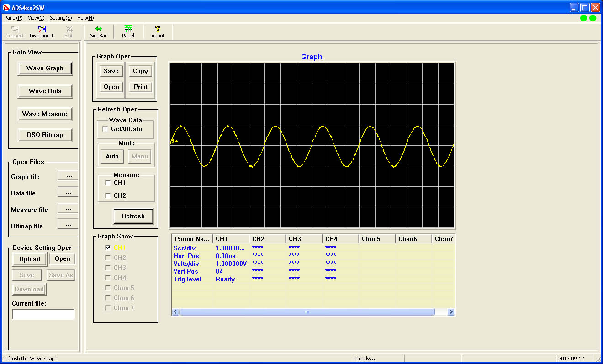Screen dimensions: 603x364
Task: Click the Auto mode button
Action: 112,157
